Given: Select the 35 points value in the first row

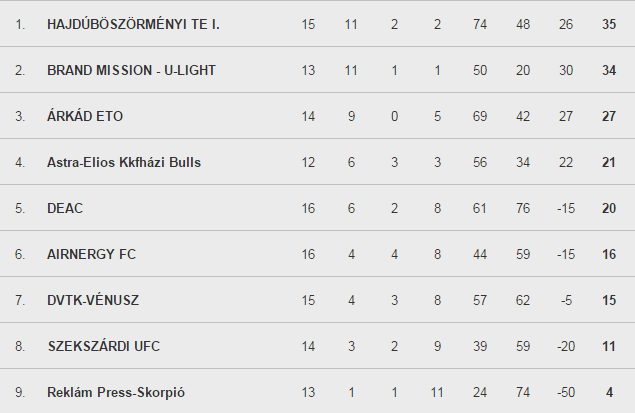Looking at the screenshot, I should coord(609,24).
